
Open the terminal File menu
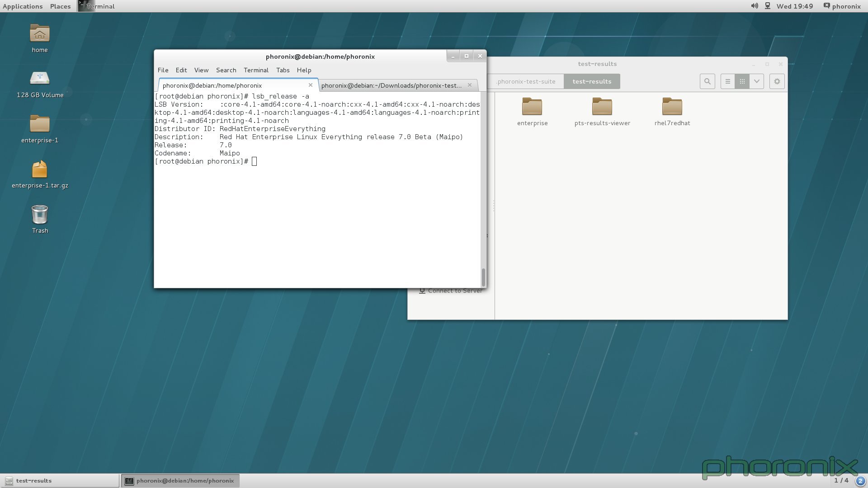pos(163,70)
